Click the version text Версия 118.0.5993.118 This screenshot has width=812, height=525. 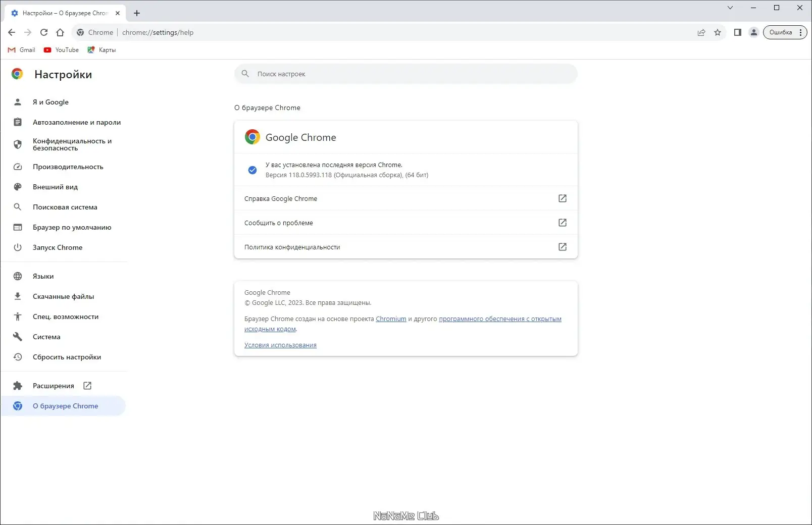pyautogui.click(x=298, y=175)
